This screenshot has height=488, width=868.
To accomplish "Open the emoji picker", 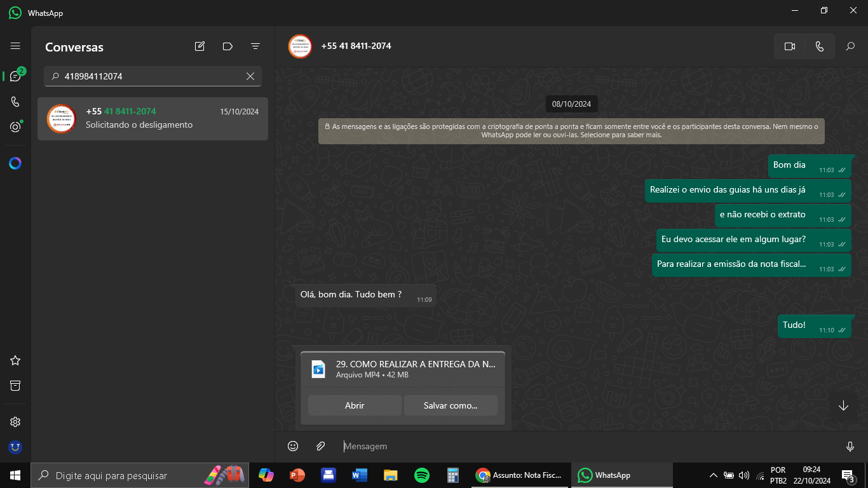I will [x=293, y=446].
